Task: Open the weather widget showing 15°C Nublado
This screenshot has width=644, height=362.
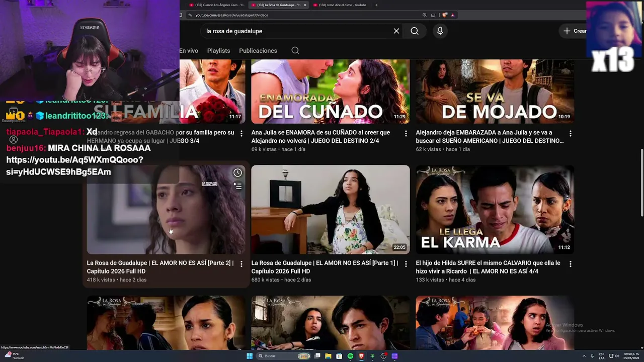Action: [x=14, y=355]
